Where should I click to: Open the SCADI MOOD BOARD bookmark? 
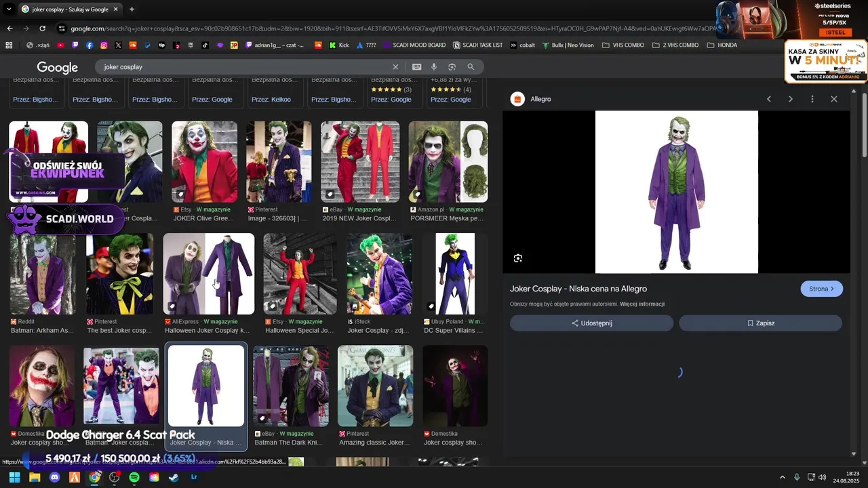click(414, 45)
